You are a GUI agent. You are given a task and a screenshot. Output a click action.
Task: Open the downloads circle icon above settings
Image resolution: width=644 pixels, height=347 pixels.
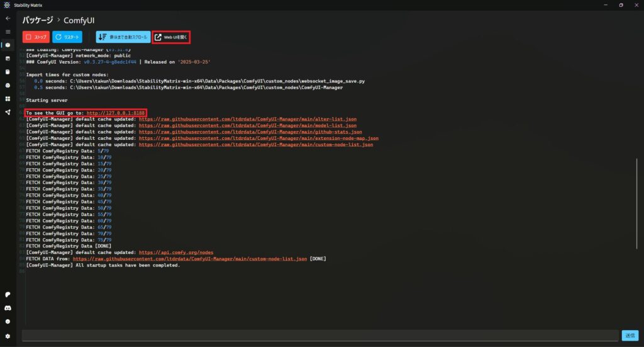click(8, 322)
